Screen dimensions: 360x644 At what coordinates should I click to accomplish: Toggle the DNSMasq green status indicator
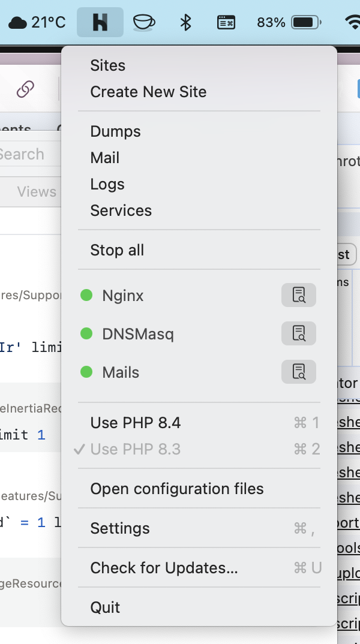86,333
